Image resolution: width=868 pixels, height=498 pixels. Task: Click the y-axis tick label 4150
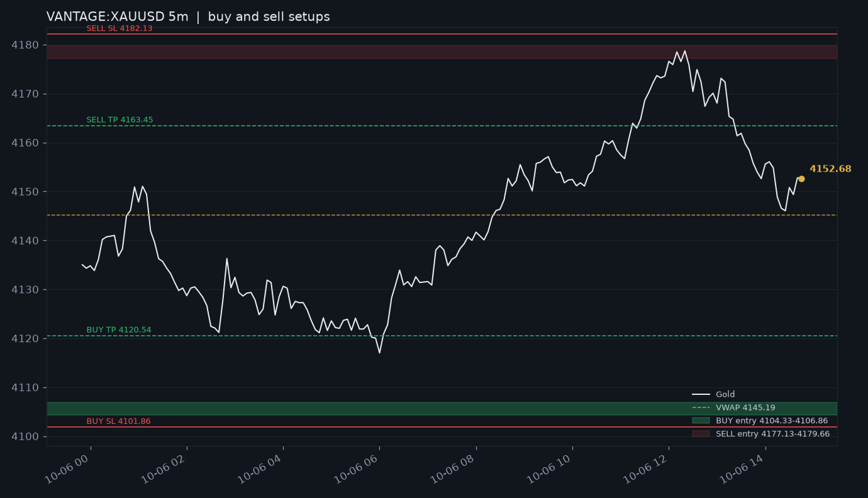pyautogui.click(x=25, y=192)
